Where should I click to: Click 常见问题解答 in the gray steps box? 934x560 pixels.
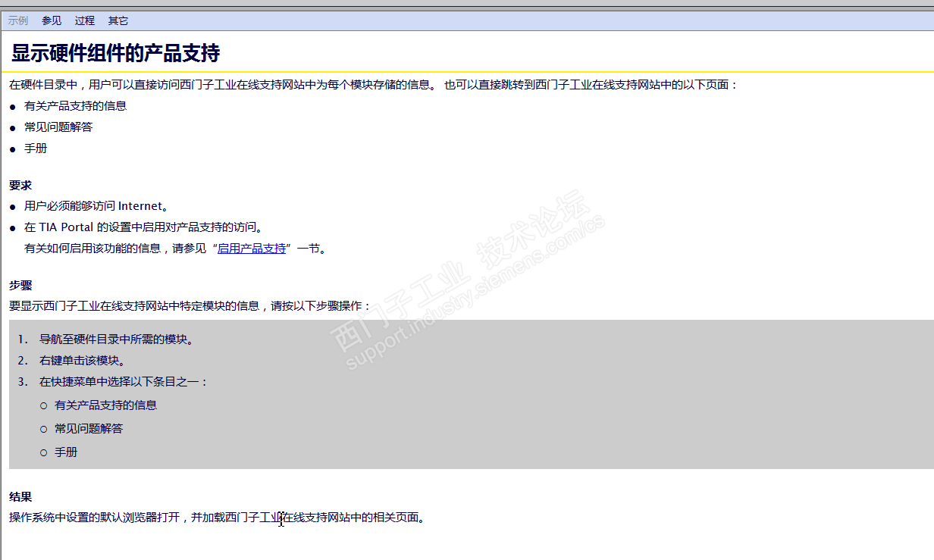(89, 429)
